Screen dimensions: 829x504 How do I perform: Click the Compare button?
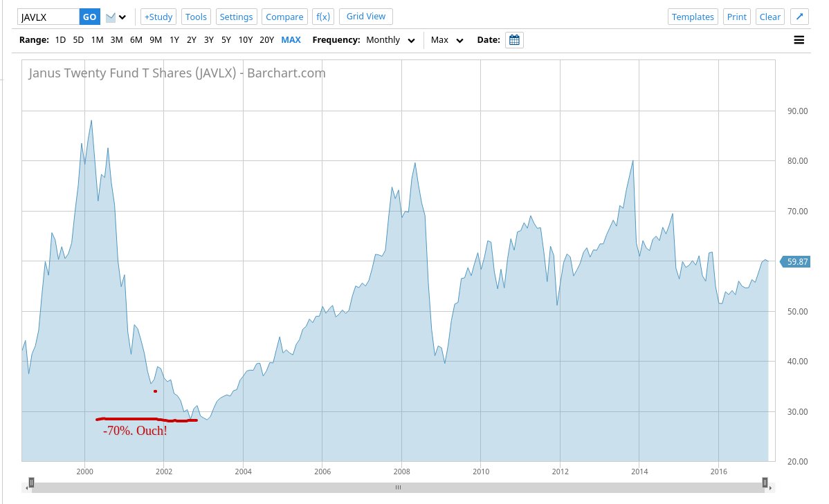284,17
